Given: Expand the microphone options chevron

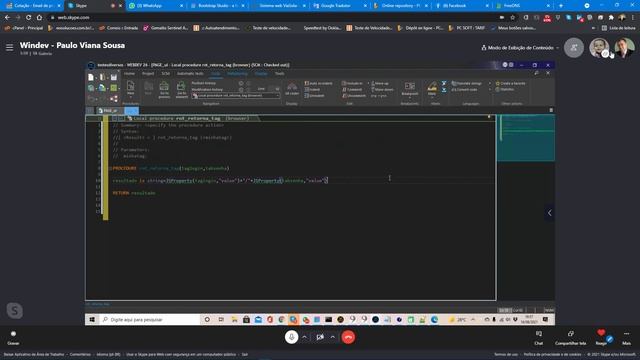Looking at the screenshot, I should 304,337.
